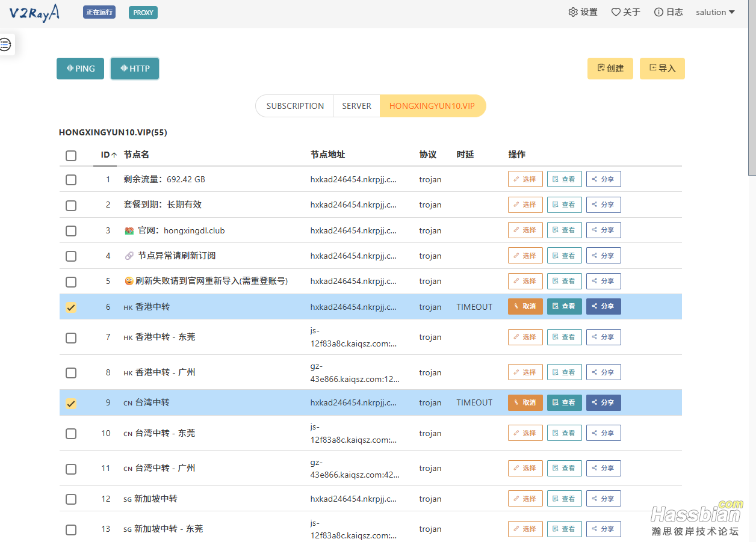Viewport: 756px width, 542px height.
Task: Cancel node ID 9 with 取消
Action: [x=525, y=402]
